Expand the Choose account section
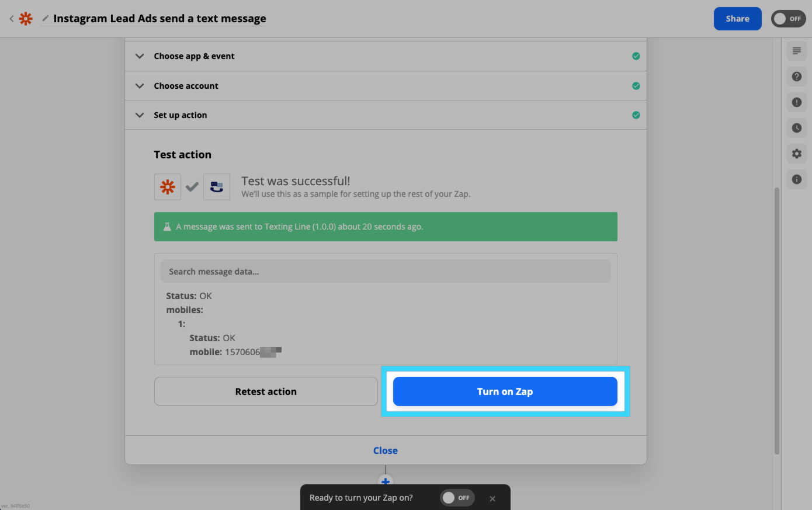 (x=386, y=86)
